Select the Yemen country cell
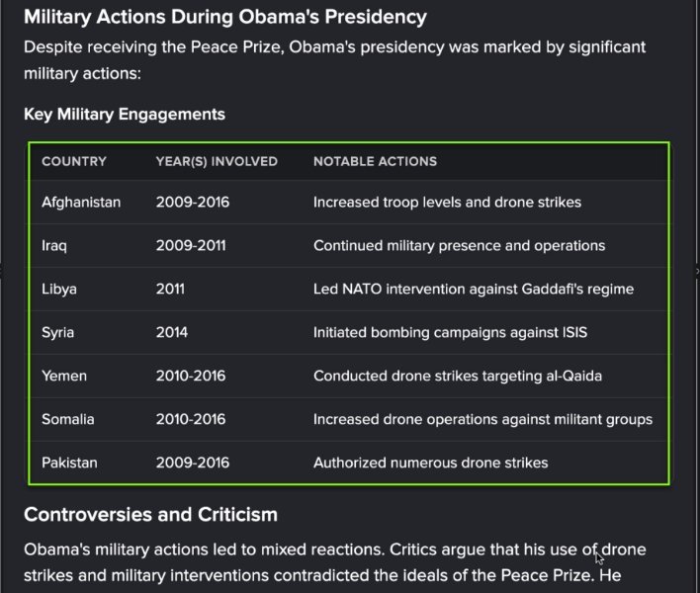This screenshot has height=593, width=700. tap(64, 376)
